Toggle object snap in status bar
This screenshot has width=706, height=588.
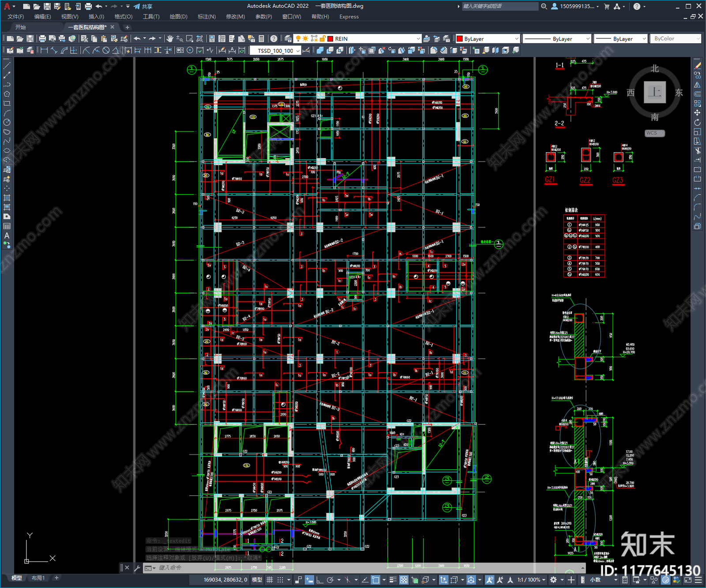(376, 580)
